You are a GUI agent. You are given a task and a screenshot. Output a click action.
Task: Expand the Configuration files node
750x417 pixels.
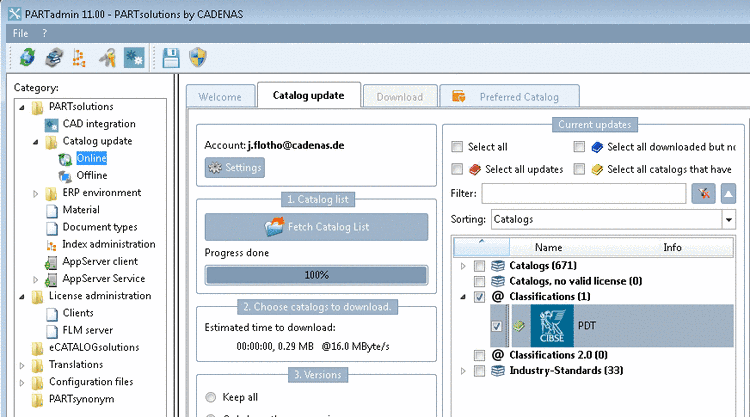[x=22, y=383]
